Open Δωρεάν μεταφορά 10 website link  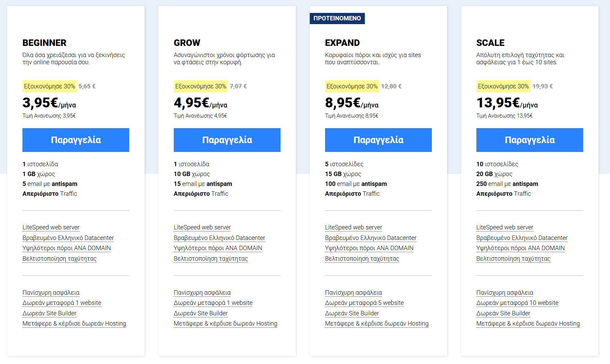(x=517, y=303)
